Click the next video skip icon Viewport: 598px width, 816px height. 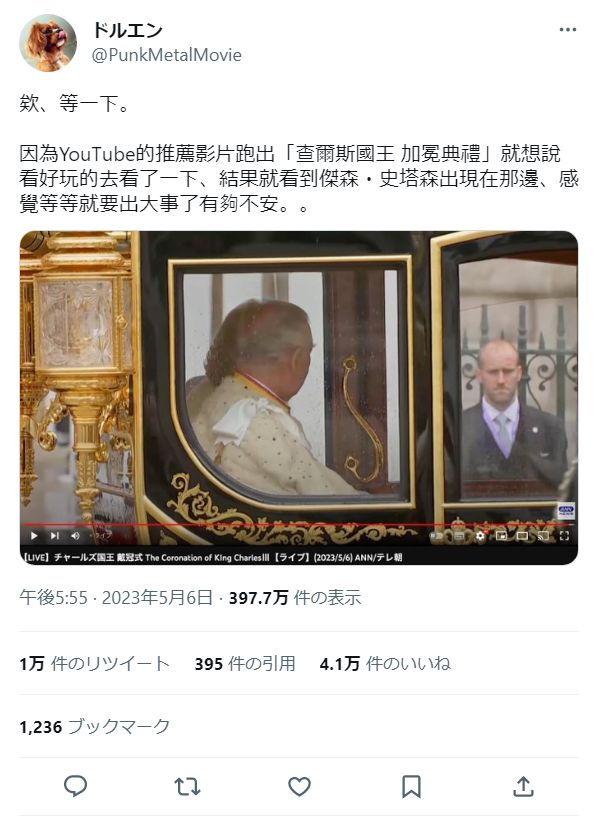tap(55, 536)
